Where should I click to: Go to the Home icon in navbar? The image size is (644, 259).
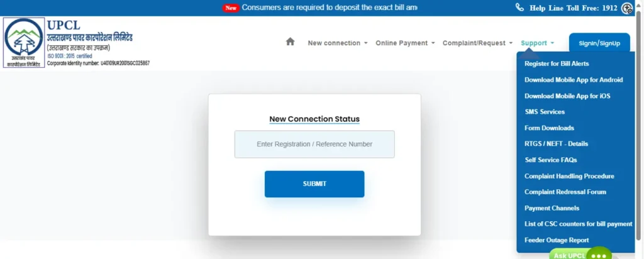(291, 42)
